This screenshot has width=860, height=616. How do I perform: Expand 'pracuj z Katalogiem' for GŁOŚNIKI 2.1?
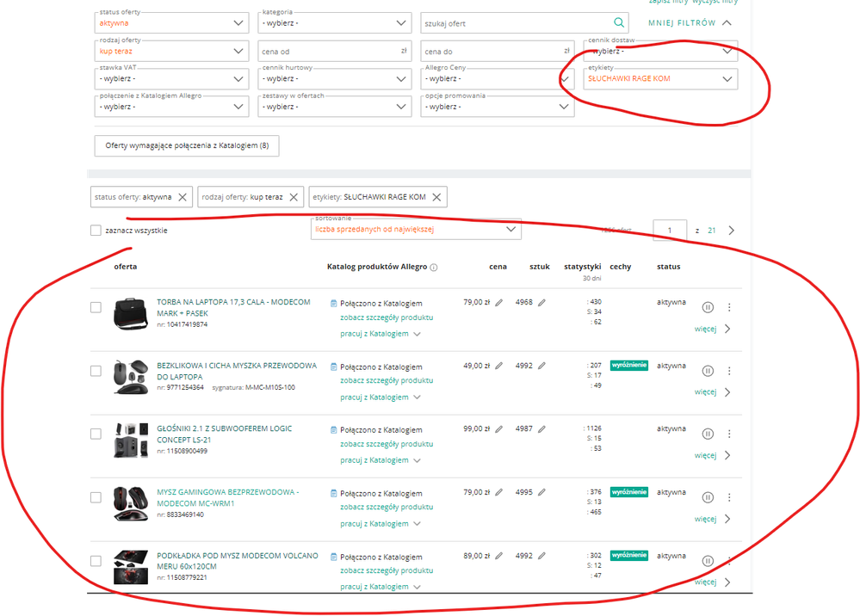click(x=380, y=460)
